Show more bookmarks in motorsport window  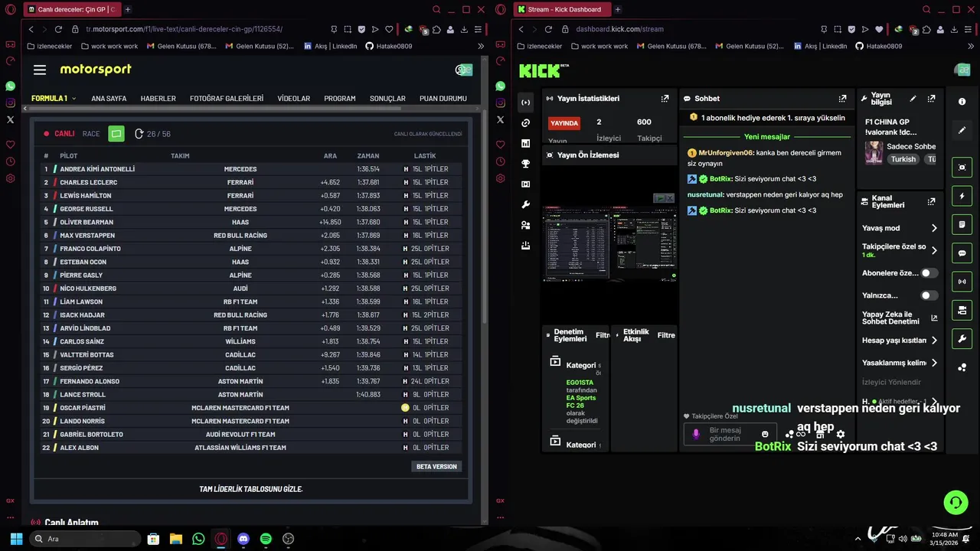[x=481, y=46]
